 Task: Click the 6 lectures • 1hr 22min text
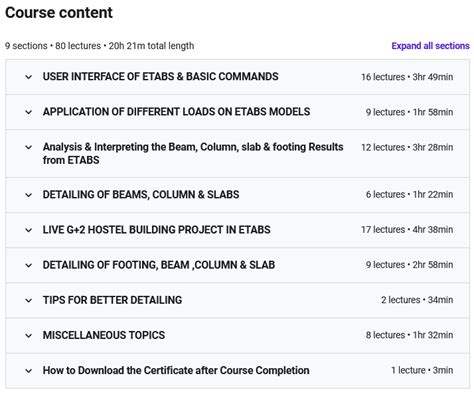pyautogui.click(x=409, y=194)
